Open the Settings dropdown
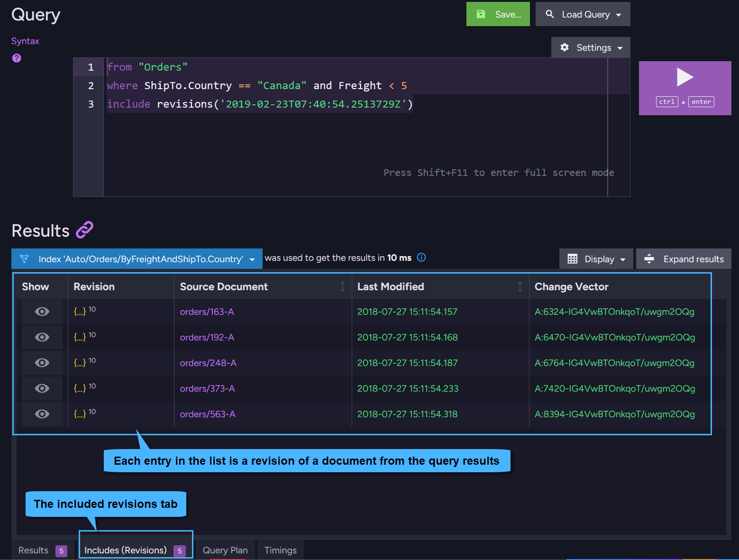739x560 pixels. pos(591,47)
